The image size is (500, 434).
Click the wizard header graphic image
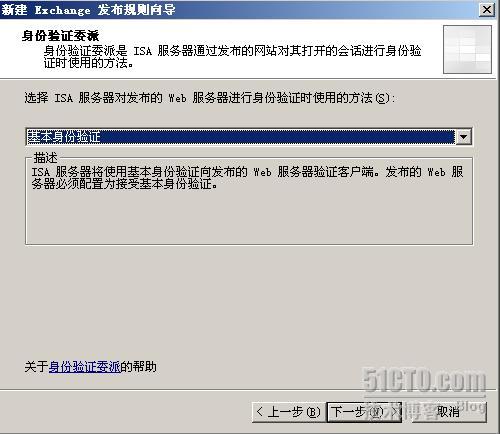click(x=467, y=49)
